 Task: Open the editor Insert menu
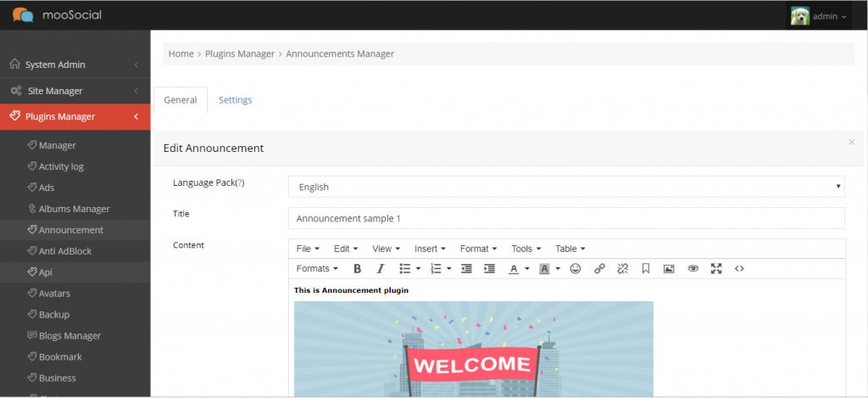click(x=430, y=249)
